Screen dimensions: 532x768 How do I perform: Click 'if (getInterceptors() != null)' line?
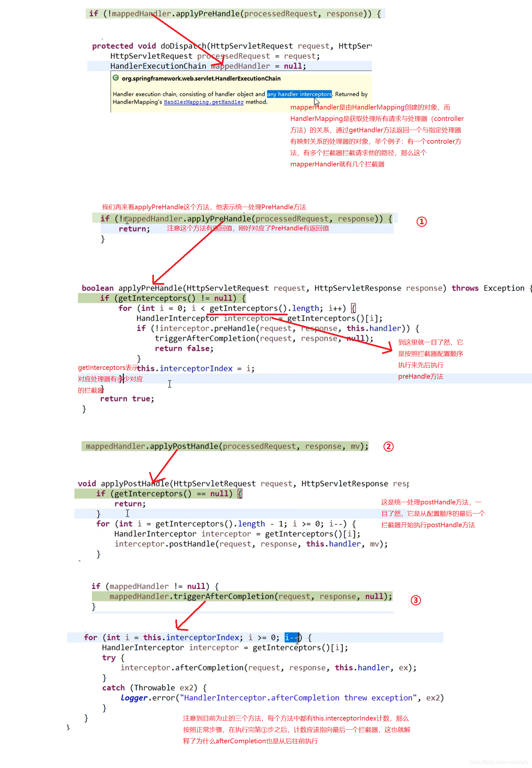click(x=173, y=298)
